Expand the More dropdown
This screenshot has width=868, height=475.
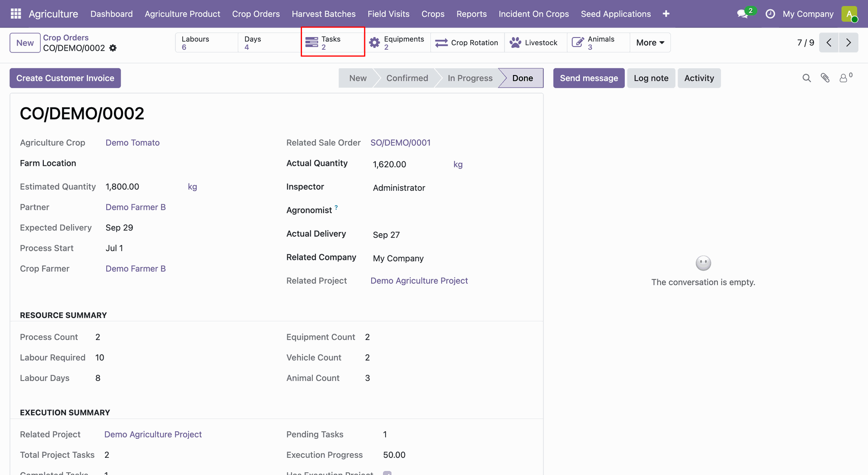click(x=650, y=42)
